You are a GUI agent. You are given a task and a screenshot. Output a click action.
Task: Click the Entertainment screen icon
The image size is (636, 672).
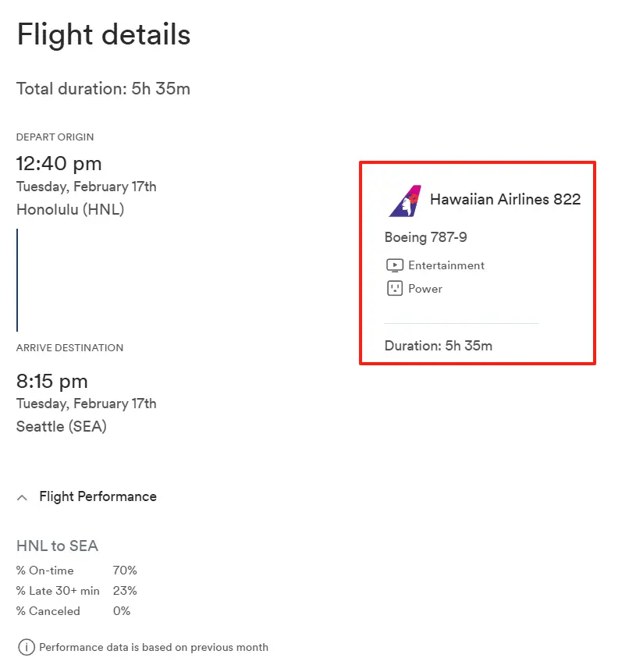pos(395,265)
